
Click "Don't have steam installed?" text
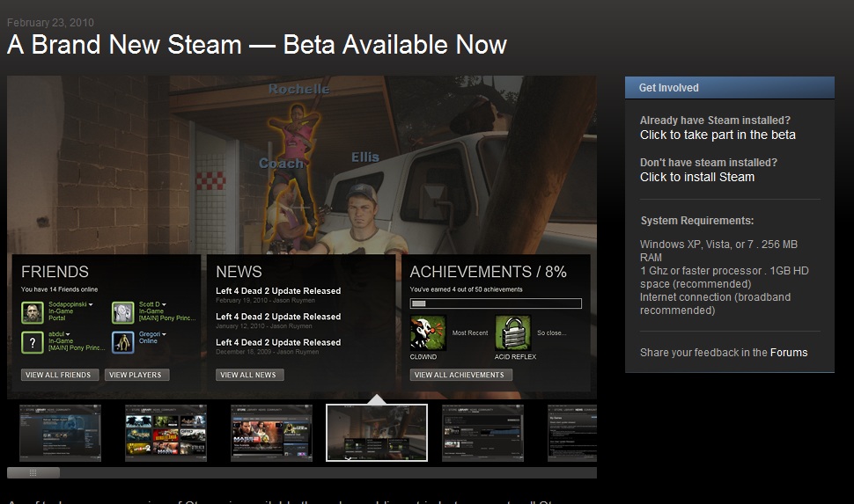coord(709,162)
